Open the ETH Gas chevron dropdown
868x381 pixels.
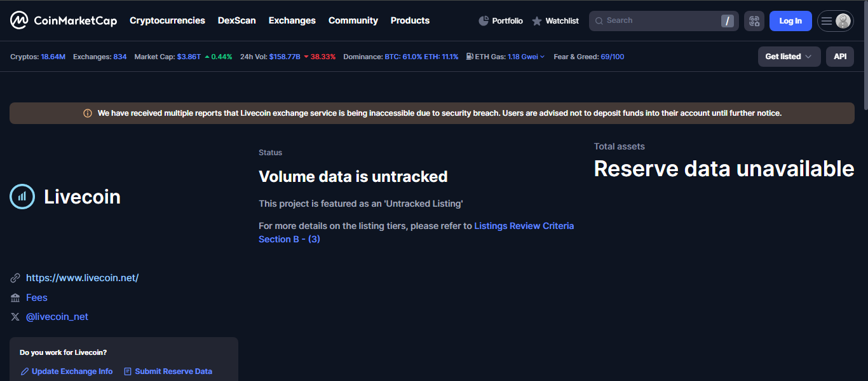tap(543, 57)
